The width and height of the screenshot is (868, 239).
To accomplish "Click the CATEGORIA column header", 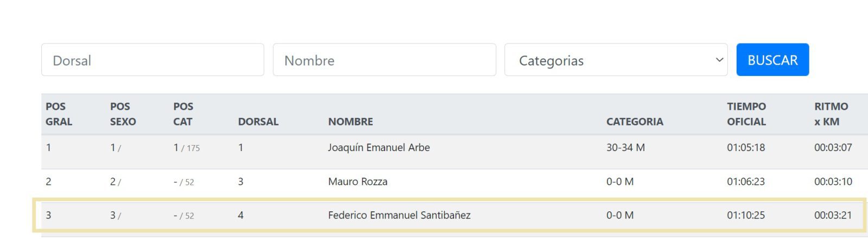I will click(x=635, y=122).
